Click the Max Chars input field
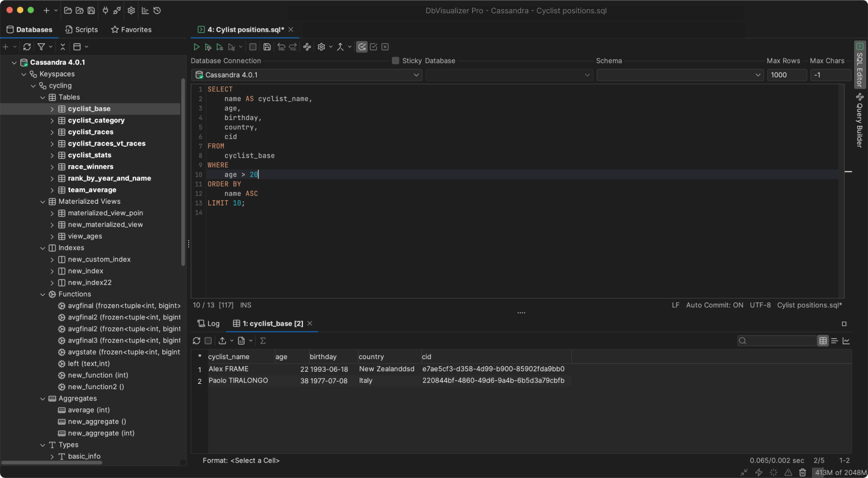 tap(830, 75)
